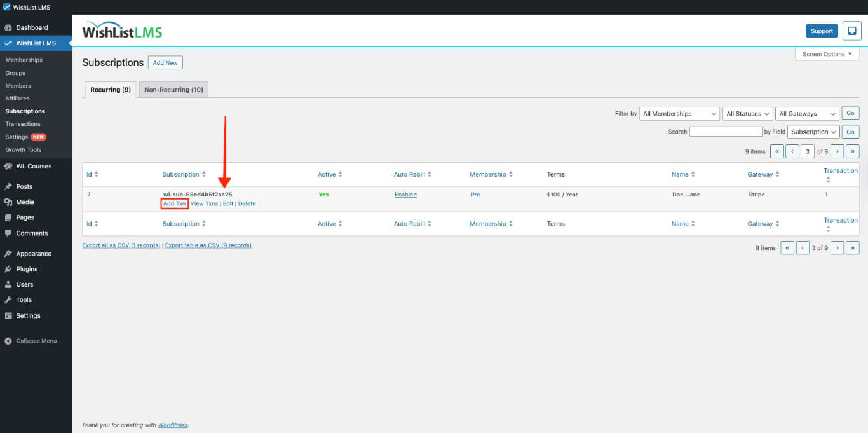Image resolution: width=868 pixels, height=433 pixels.
Task: Click the inbox icon beside Support
Action: pyautogui.click(x=851, y=30)
